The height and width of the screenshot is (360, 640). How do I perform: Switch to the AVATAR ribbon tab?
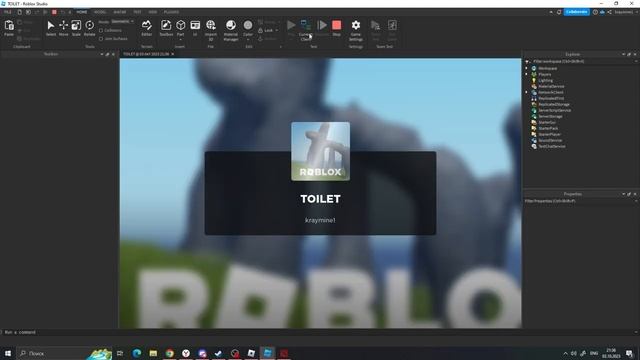(x=120, y=12)
